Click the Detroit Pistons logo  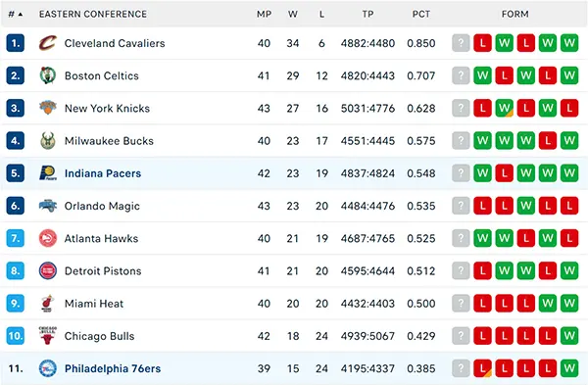[x=48, y=270]
